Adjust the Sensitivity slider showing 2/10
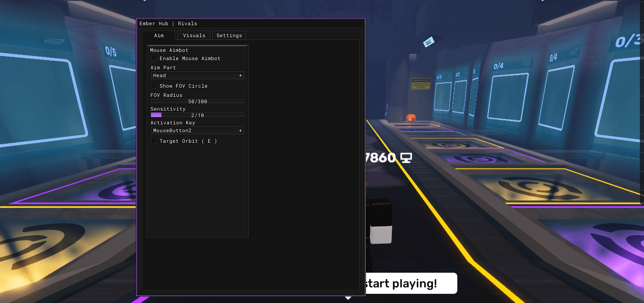Image resolution: width=644 pixels, height=303 pixels. pyautogui.click(x=198, y=115)
